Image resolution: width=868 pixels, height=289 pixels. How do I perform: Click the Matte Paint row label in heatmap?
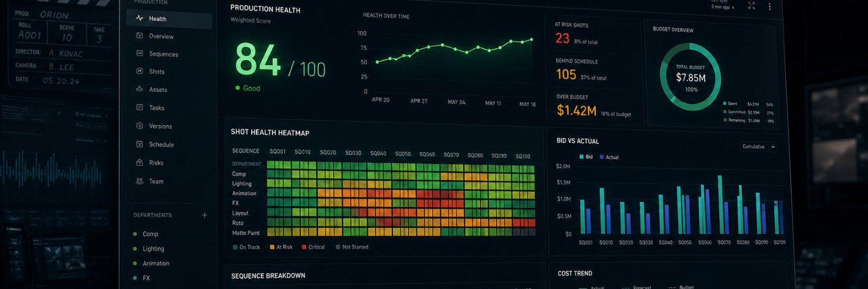pos(246,233)
